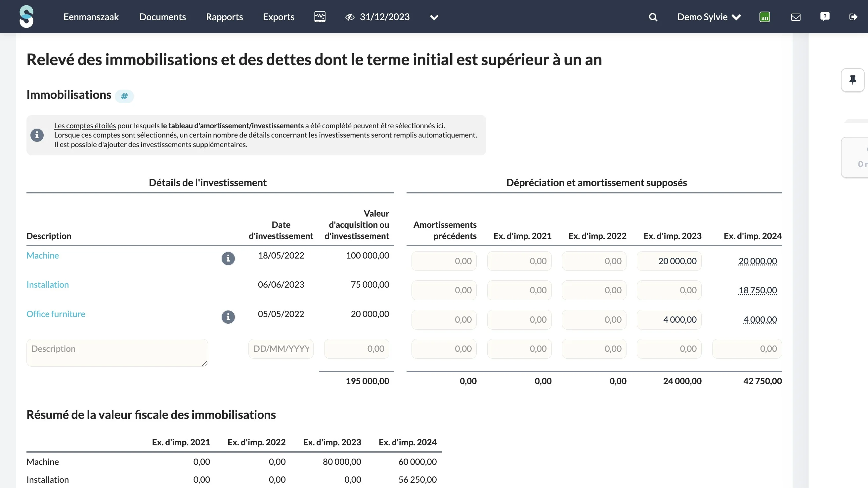Click the DD/MM/YYYY investment date field
The image size is (868, 488).
click(281, 348)
